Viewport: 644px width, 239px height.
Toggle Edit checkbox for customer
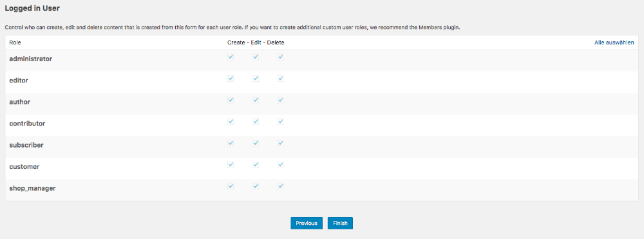click(x=256, y=165)
